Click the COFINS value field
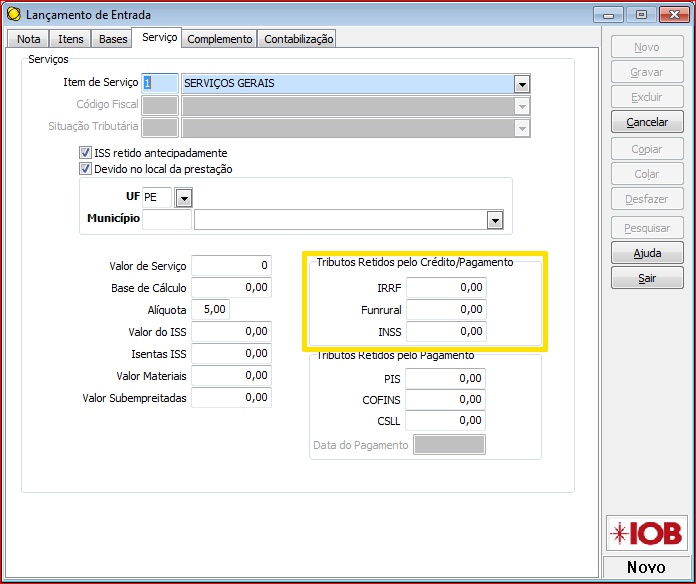This screenshot has height=584, width=696. pyautogui.click(x=445, y=399)
